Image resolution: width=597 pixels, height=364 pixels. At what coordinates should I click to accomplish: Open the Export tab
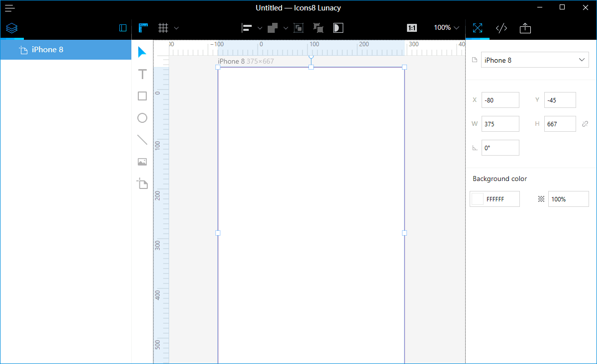525,28
